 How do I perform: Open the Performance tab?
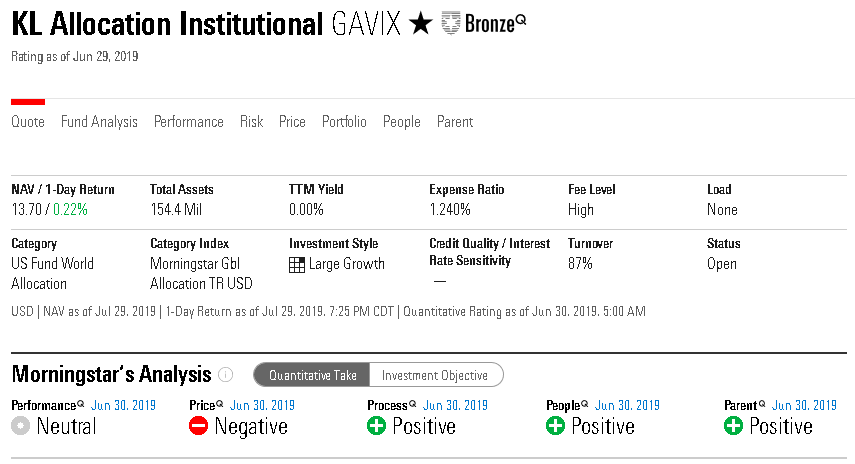point(188,122)
